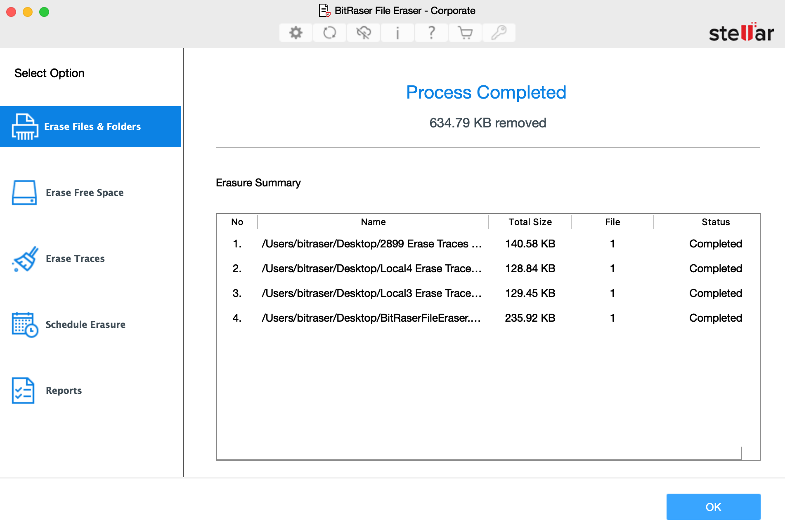Viewport: 785px width, 532px height.
Task: Click the 235.92 KB size cell
Action: [530, 318]
